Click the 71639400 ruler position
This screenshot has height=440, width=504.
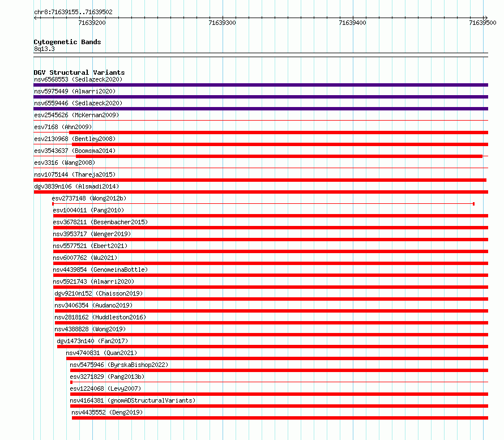click(x=352, y=23)
